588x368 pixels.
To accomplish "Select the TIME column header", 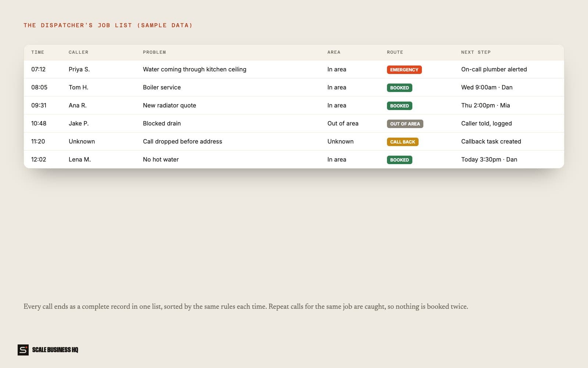I will 37,52.
